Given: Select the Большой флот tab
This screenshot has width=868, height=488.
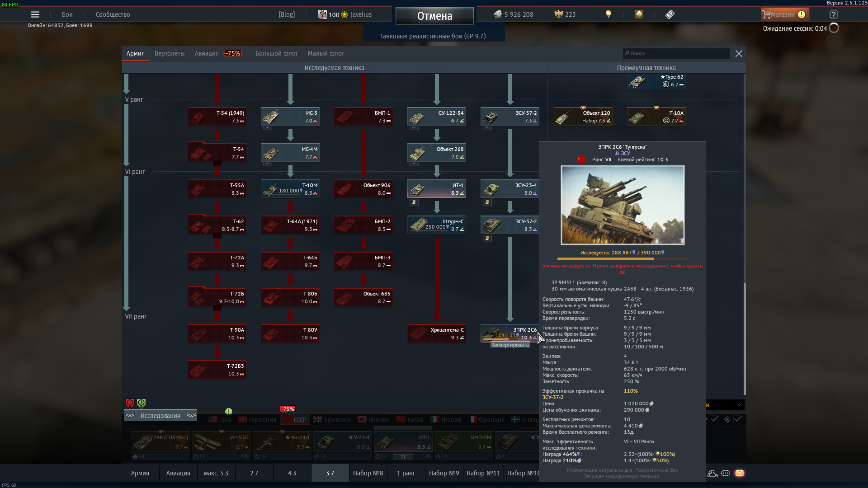Looking at the screenshot, I should pos(276,53).
